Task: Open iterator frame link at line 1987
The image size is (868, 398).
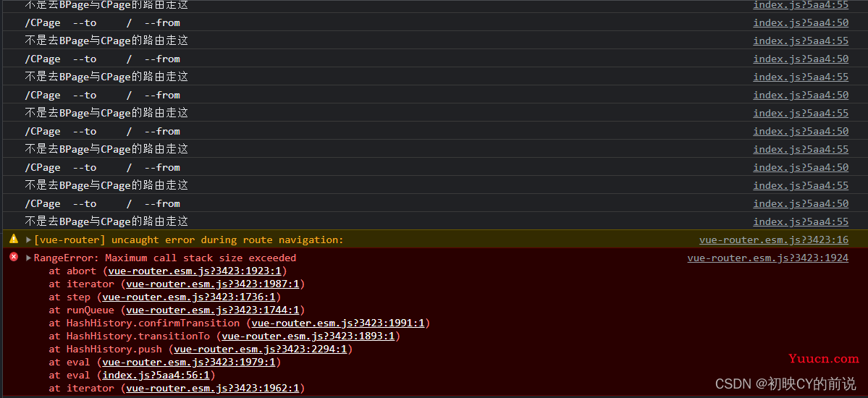Action: (x=213, y=284)
